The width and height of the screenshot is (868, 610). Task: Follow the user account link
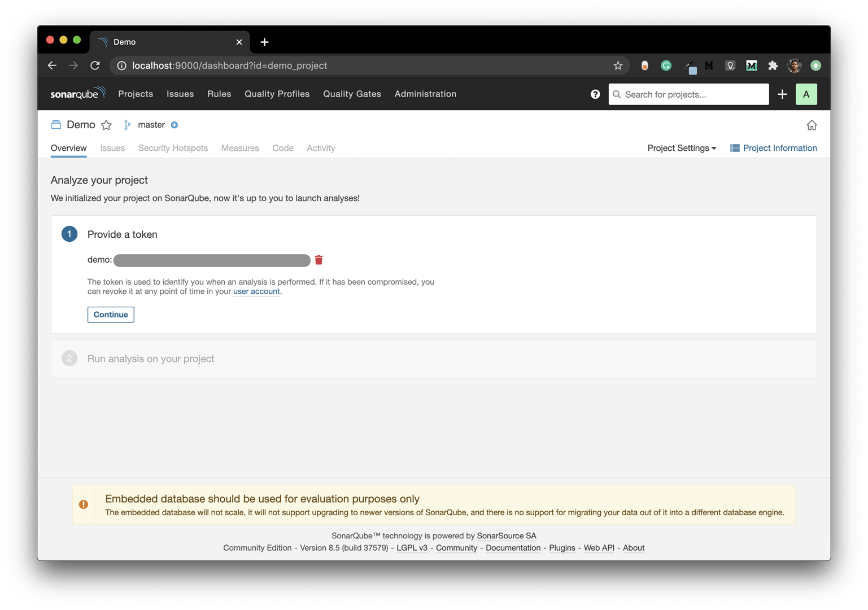[x=256, y=291]
